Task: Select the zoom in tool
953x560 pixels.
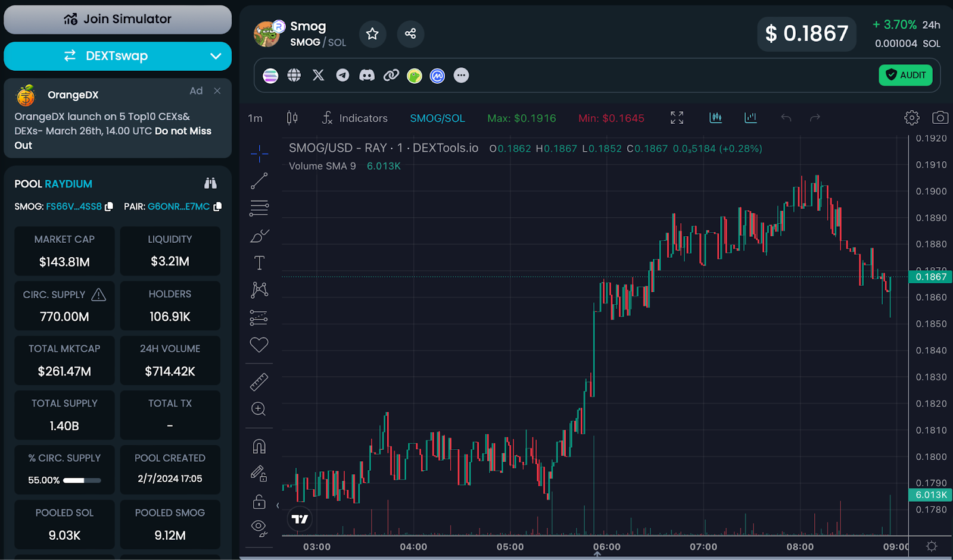Action: coord(259,409)
